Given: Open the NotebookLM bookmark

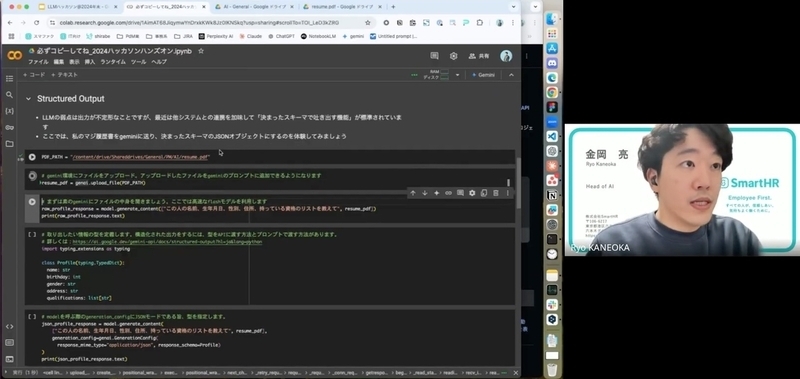Looking at the screenshot, I should [x=318, y=36].
